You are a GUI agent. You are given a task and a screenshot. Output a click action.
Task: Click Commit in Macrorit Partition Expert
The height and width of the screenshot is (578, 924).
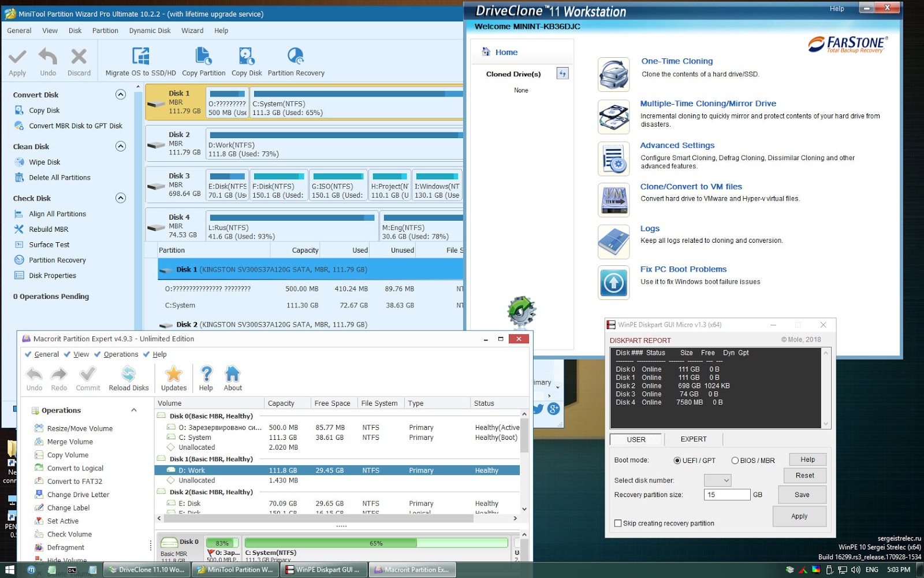[87, 377]
